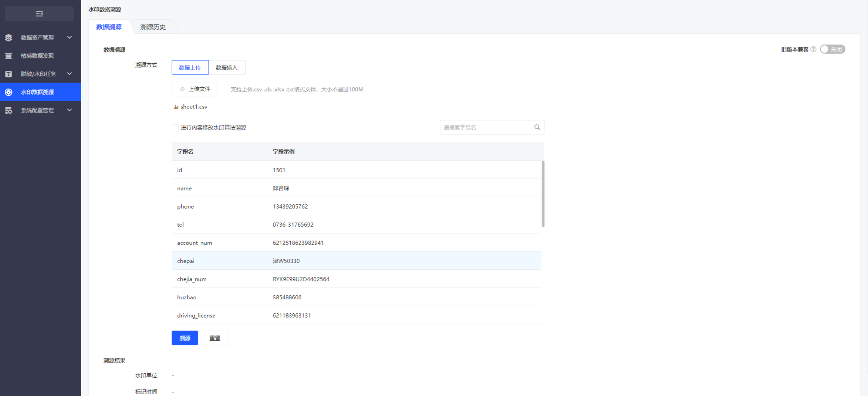The width and height of the screenshot is (868, 396).
Task: Click the sheet1.csv uploaded file name
Action: coord(194,107)
